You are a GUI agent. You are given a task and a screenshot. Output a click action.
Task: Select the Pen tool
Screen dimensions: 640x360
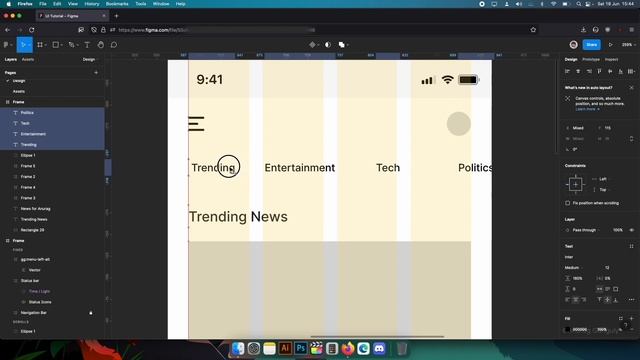[x=71, y=45]
